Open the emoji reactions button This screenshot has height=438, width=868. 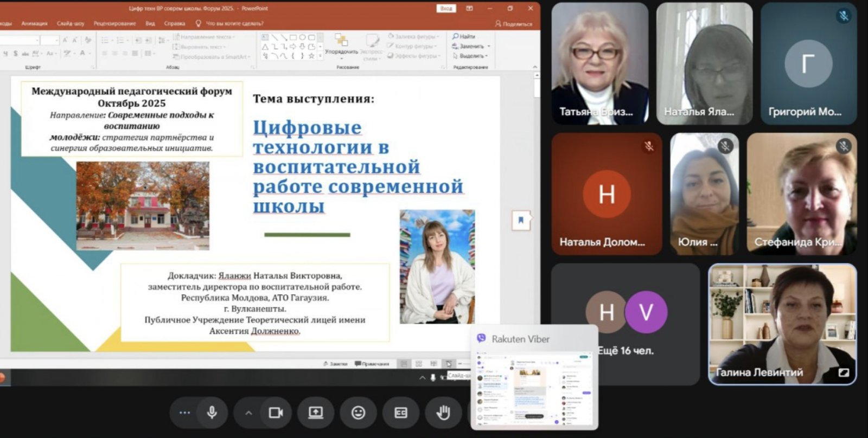point(358,413)
